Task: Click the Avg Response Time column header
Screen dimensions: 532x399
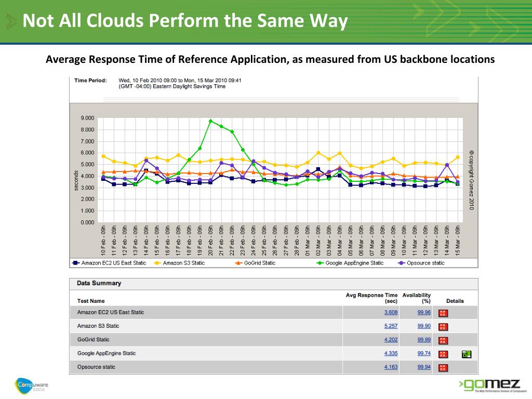Action: (371, 298)
